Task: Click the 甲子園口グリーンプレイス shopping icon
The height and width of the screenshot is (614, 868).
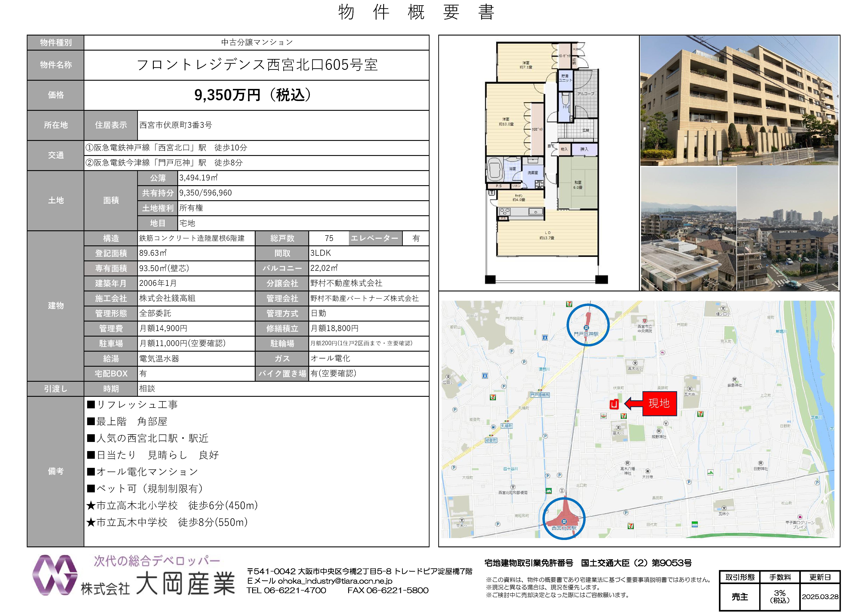Action: tap(800, 517)
